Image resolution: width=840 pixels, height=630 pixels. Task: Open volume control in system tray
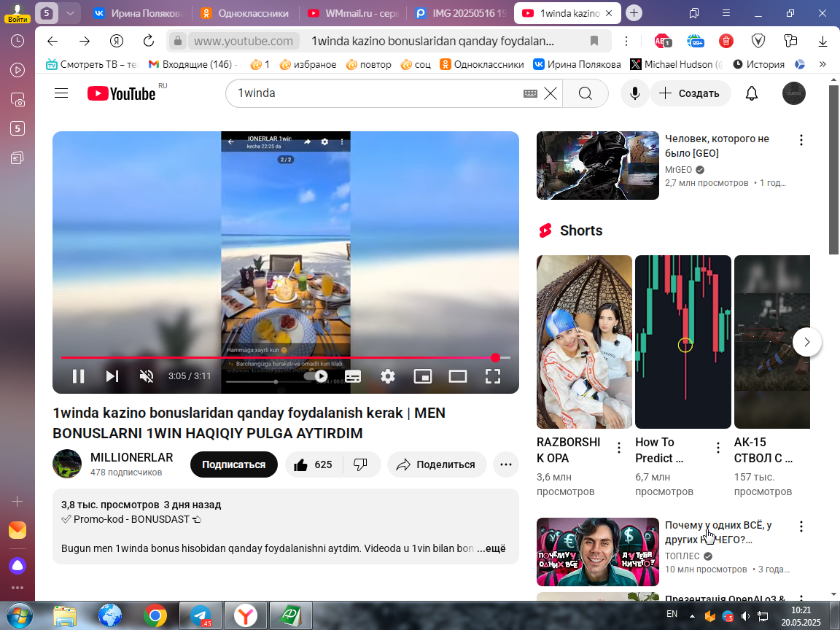pos(745,617)
